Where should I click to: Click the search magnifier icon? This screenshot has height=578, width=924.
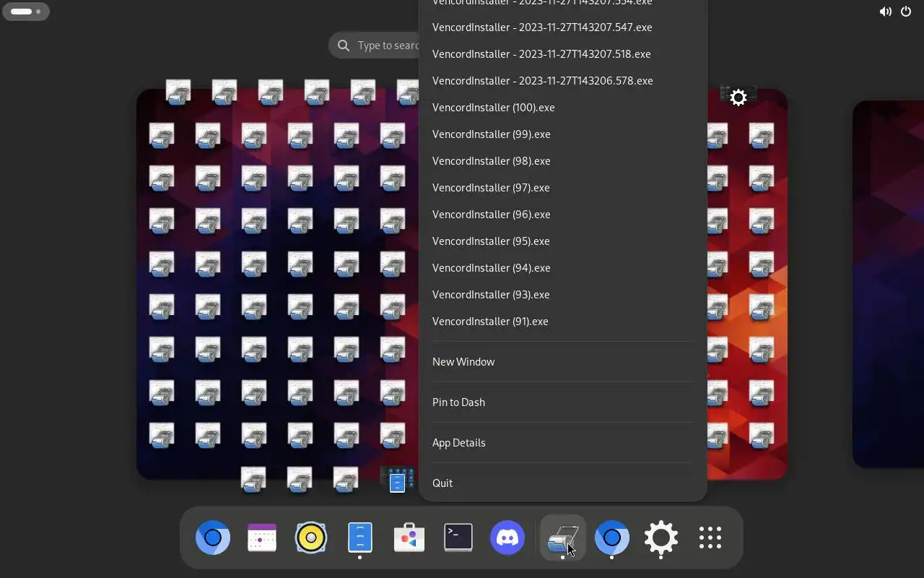344,46
